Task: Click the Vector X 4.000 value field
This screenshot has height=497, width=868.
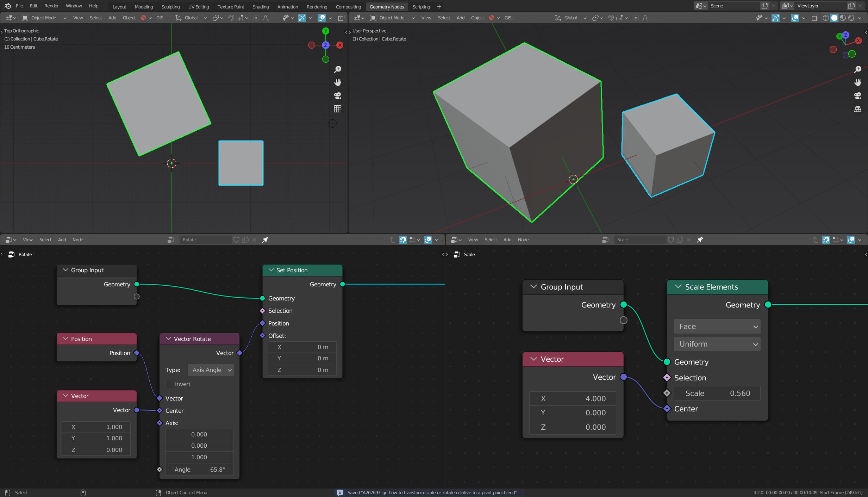Action: [573, 398]
